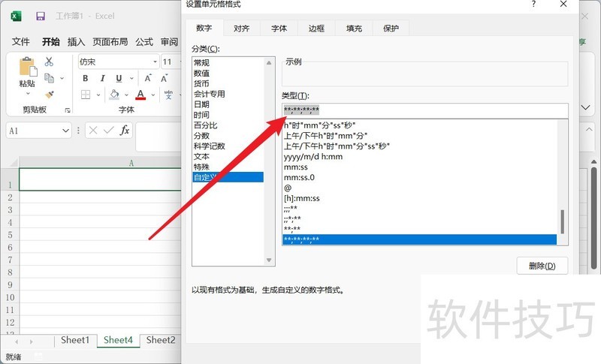The width and height of the screenshot is (601, 364).
Task: Click the Paste clipboard icon
Action: [x=27, y=68]
